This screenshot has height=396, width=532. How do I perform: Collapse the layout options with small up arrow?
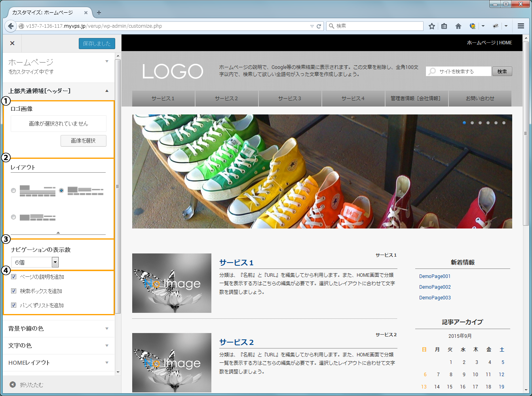58,232
